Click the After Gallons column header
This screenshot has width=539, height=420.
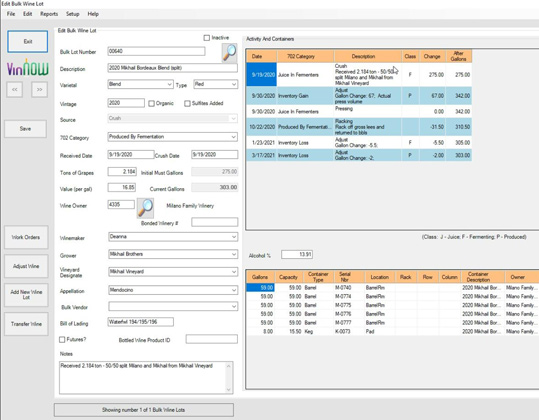459,56
